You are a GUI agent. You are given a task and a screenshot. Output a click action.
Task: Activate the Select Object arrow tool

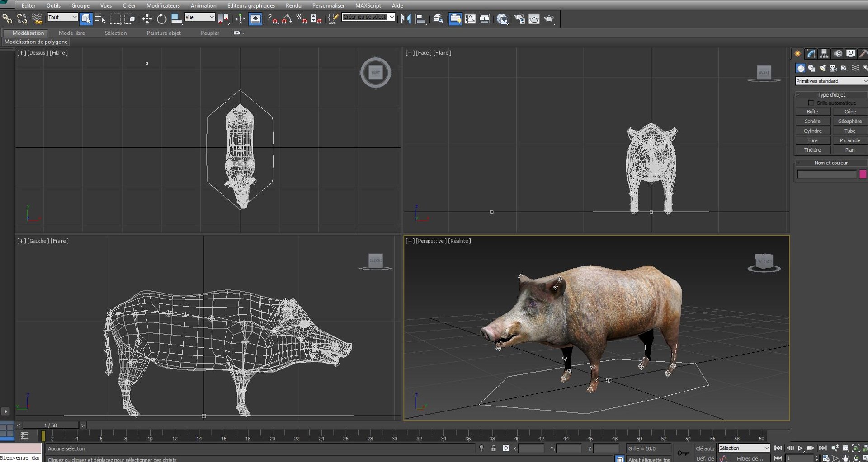(x=86, y=19)
